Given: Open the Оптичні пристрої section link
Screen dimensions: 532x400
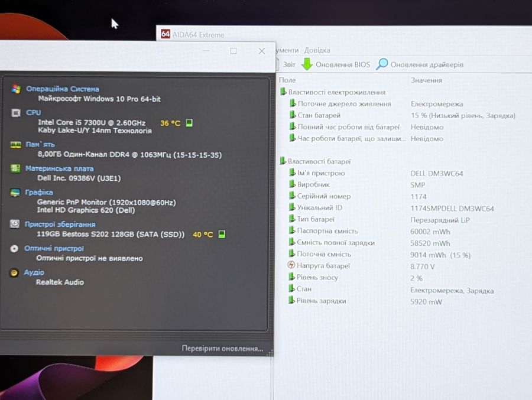Looking at the screenshot, I should pos(54,248).
